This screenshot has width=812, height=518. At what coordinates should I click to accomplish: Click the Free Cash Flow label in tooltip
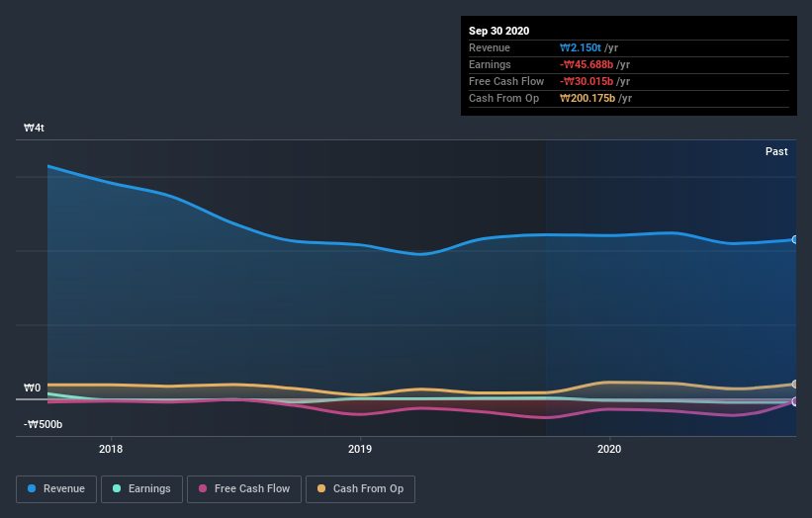point(506,81)
